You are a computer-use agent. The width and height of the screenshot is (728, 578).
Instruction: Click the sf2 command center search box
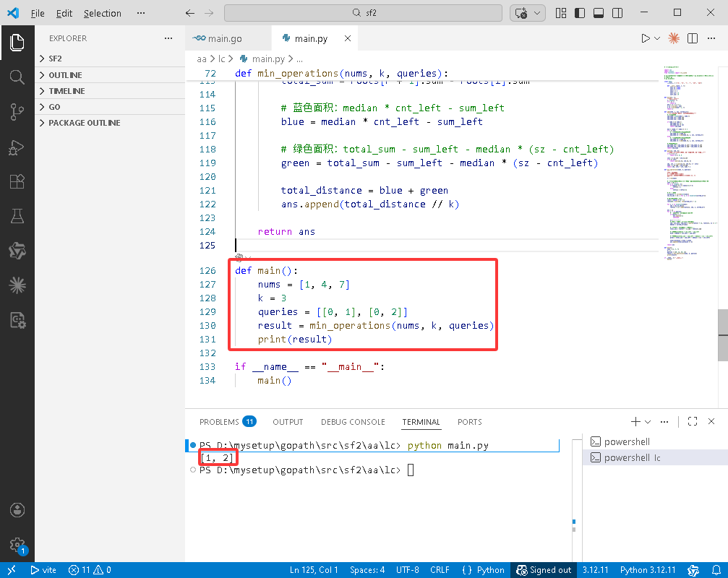tap(363, 13)
